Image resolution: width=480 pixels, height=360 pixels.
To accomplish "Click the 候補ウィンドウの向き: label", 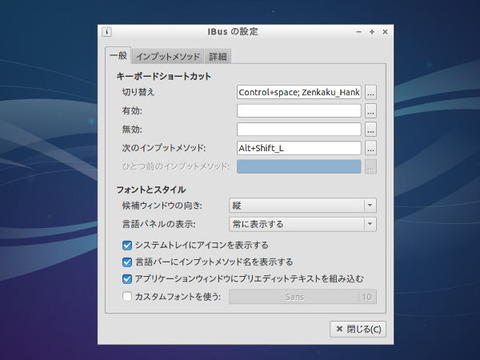I will [x=162, y=206].
